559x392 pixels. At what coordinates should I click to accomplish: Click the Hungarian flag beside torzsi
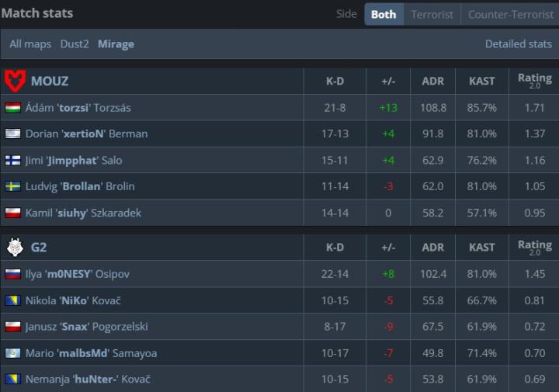coord(13,108)
